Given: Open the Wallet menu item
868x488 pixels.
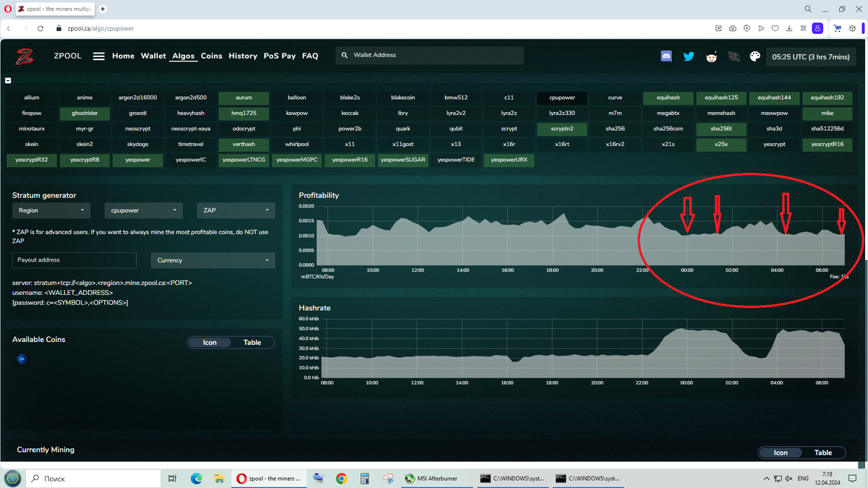Looking at the screenshot, I should coord(153,56).
